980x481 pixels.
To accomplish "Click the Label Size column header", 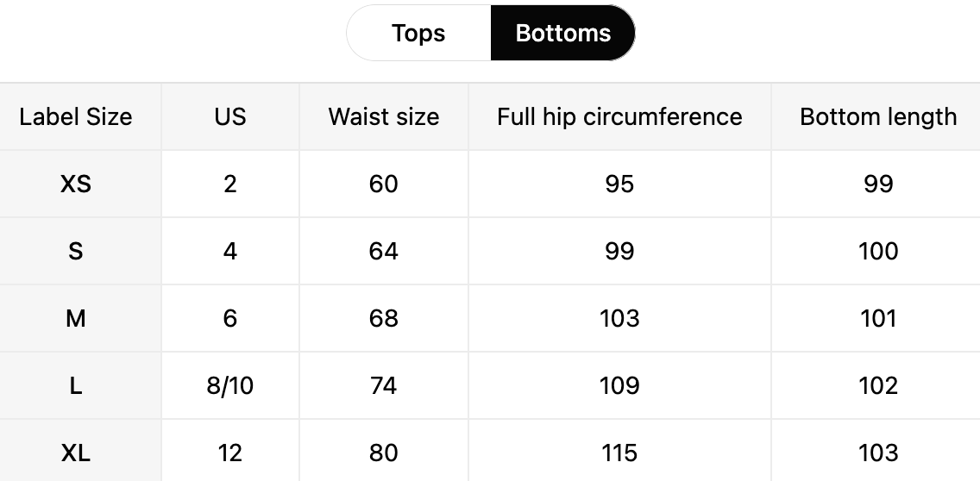I will tap(76, 117).
